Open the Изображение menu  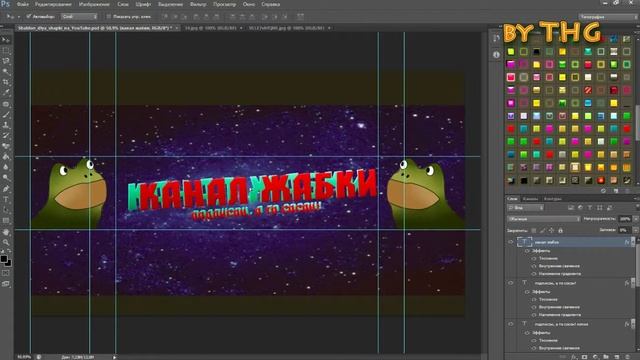pos(94,4)
